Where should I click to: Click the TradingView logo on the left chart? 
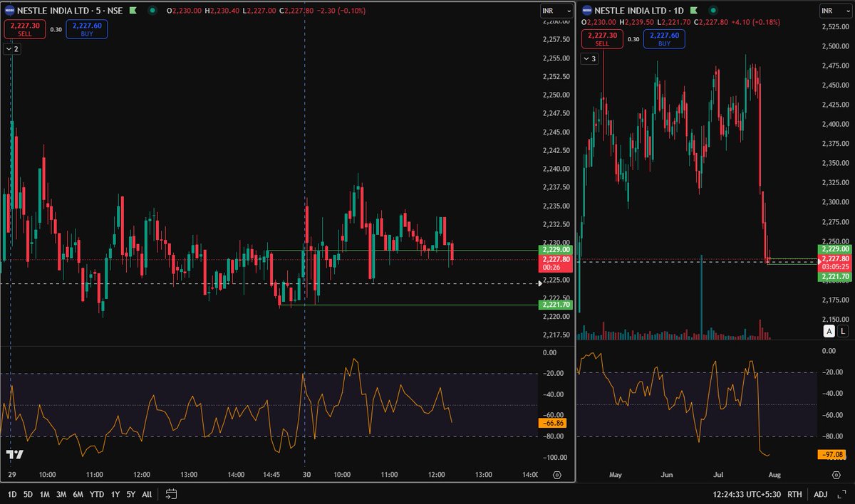(x=15, y=454)
